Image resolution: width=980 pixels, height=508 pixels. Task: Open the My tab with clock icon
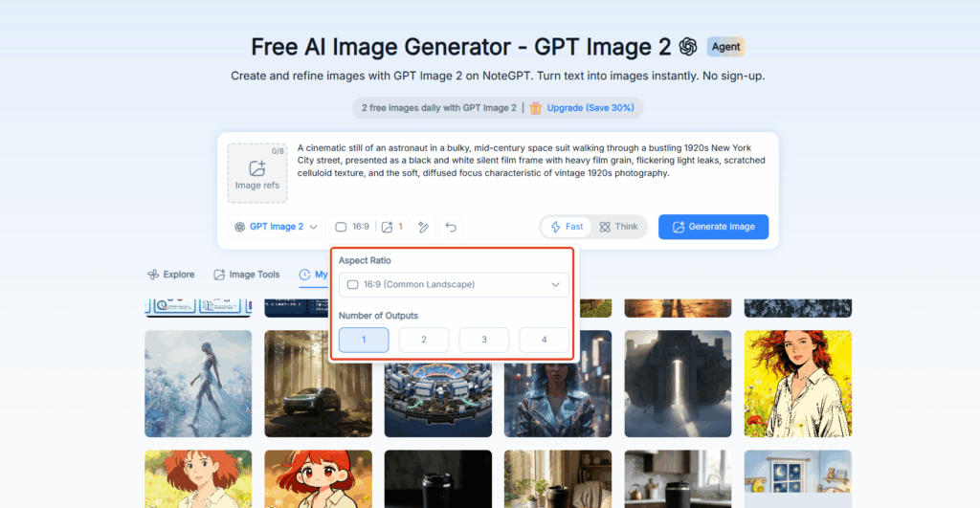[313, 275]
